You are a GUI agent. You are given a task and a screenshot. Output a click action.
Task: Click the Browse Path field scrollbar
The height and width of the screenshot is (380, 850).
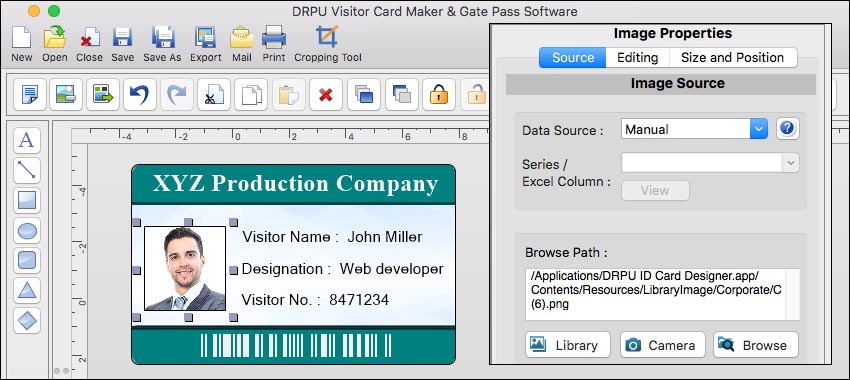click(792, 294)
